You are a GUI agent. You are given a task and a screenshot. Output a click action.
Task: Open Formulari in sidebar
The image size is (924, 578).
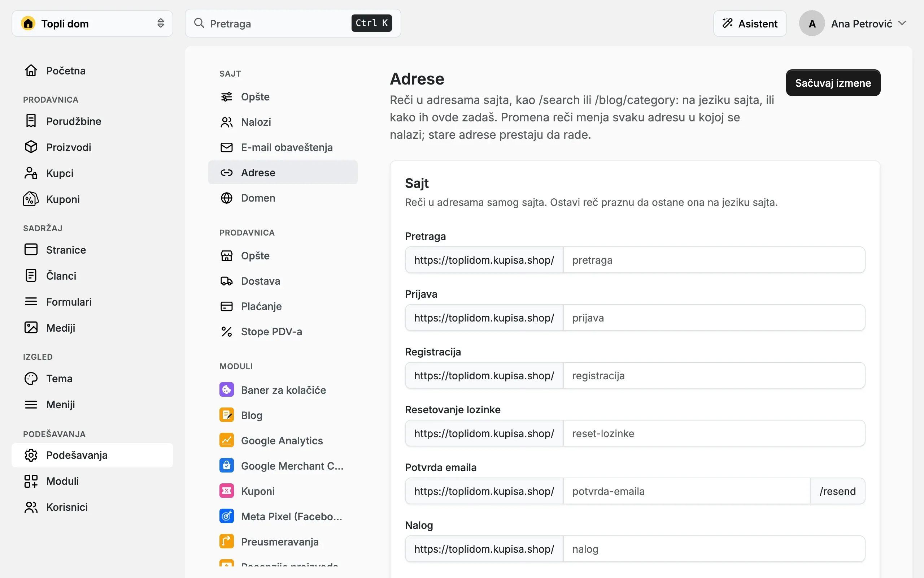click(x=92, y=301)
